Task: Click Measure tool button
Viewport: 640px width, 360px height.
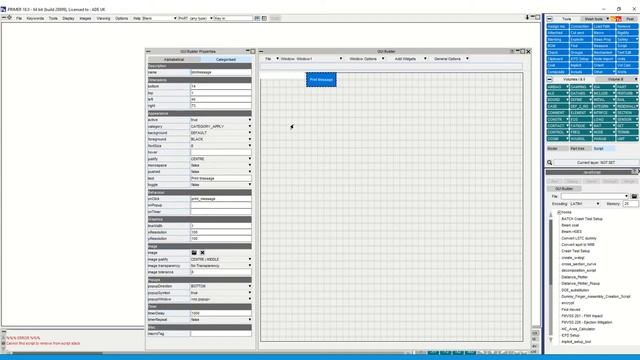Action: [603, 46]
